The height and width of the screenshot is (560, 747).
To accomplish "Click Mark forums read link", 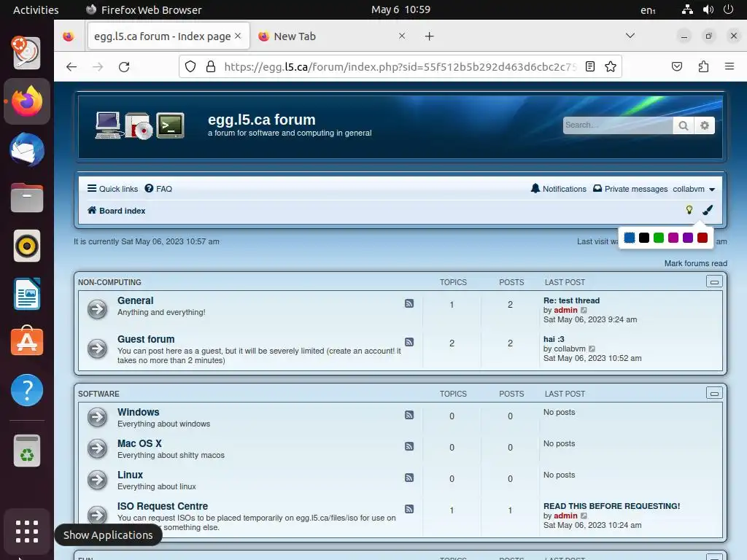I will click(695, 263).
